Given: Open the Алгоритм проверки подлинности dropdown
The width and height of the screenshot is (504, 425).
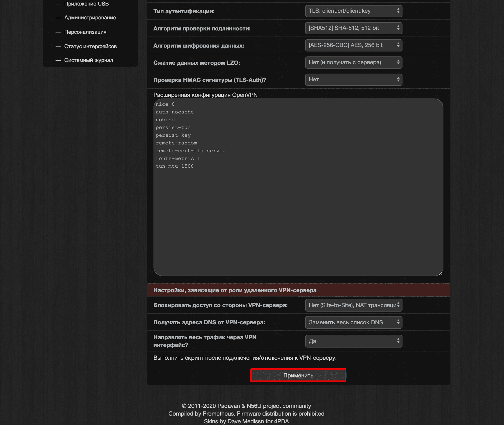Looking at the screenshot, I should [354, 28].
